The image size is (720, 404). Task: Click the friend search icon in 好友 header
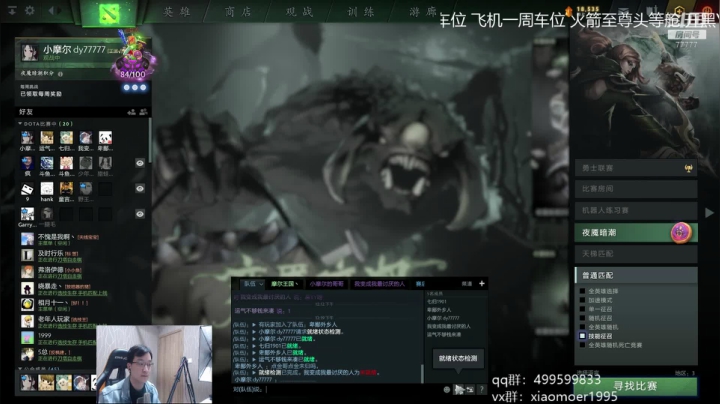click(x=143, y=112)
